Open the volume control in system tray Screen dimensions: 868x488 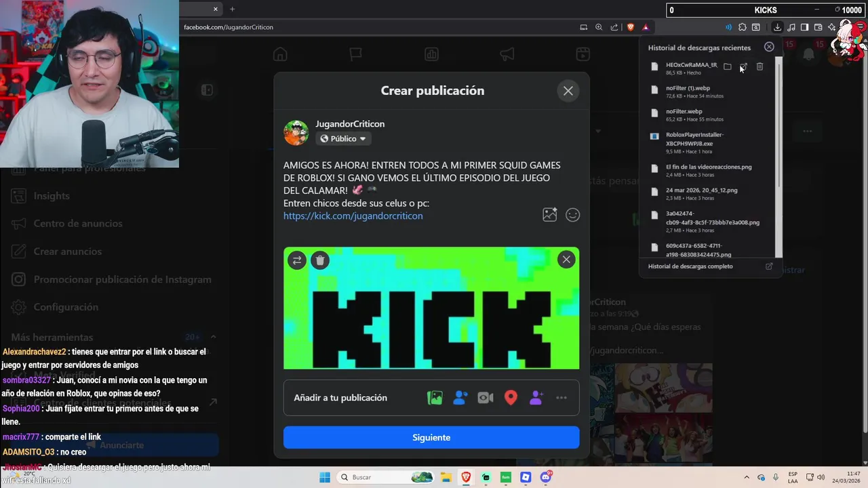(x=821, y=477)
